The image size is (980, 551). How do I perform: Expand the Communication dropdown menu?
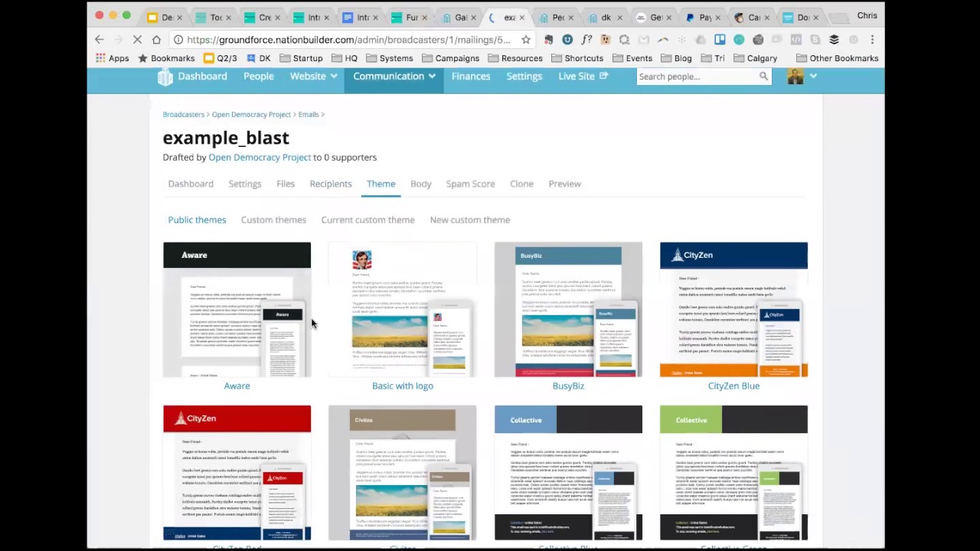394,77
